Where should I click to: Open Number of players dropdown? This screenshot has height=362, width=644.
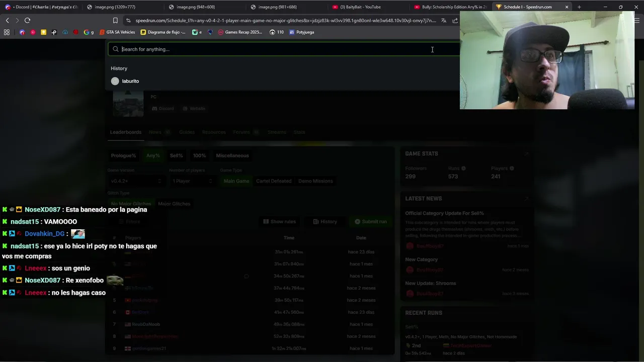pos(192,181)
